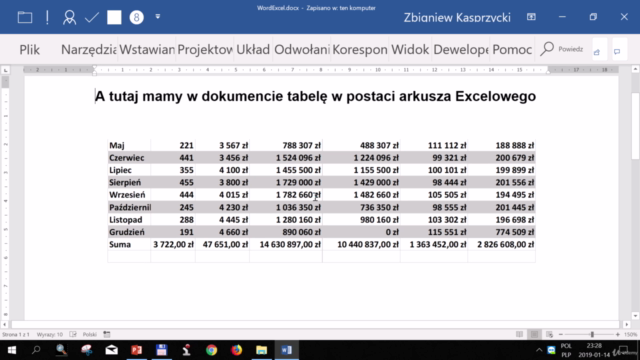Screen dimensions: 640x360
Task: Switch to the Narzędzia ribbon tab
Action: coord(89,49)
